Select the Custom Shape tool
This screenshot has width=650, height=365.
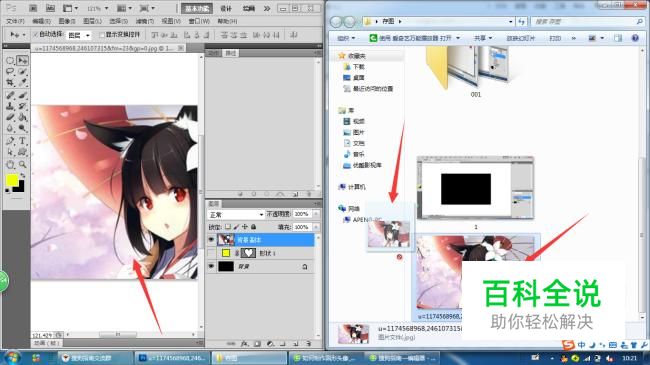(23, 152)
